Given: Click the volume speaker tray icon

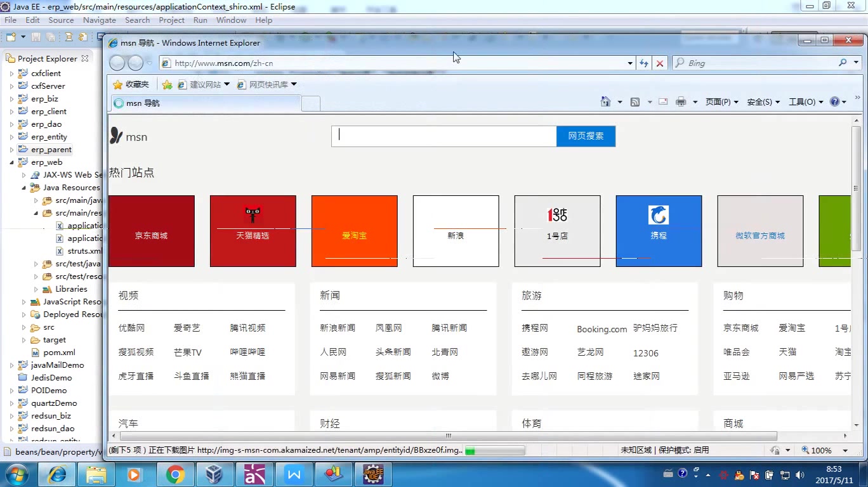Looking at the screenshot, I should (800, 474).
